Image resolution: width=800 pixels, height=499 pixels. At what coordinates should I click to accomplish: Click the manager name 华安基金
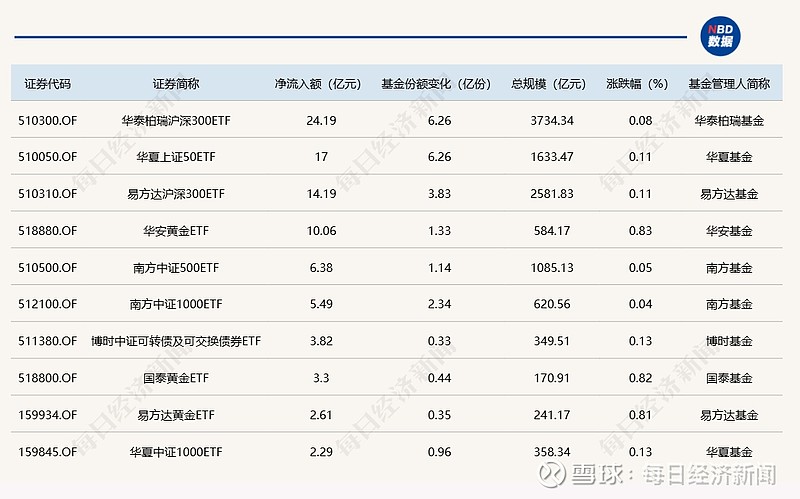click(x=729, y=231)
